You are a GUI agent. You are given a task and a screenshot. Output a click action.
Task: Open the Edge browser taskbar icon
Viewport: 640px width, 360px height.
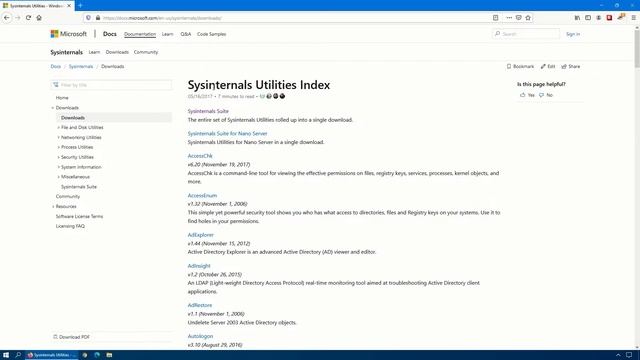97,355
